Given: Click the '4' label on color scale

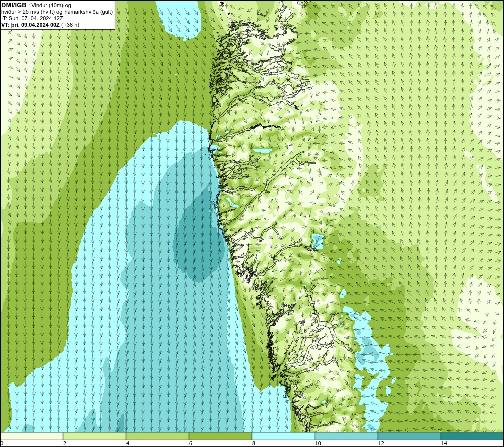Looking at the screenshot, I should click(128, 443).
